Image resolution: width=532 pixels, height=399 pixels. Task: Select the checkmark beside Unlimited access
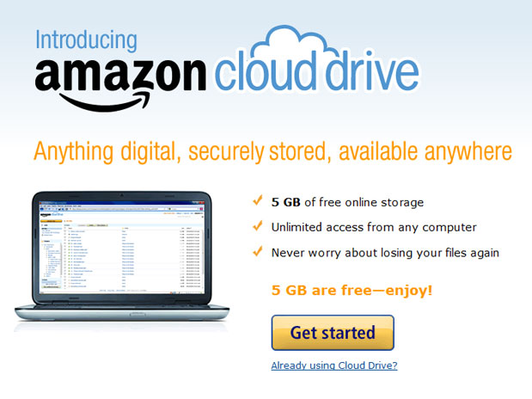point(258,225)
